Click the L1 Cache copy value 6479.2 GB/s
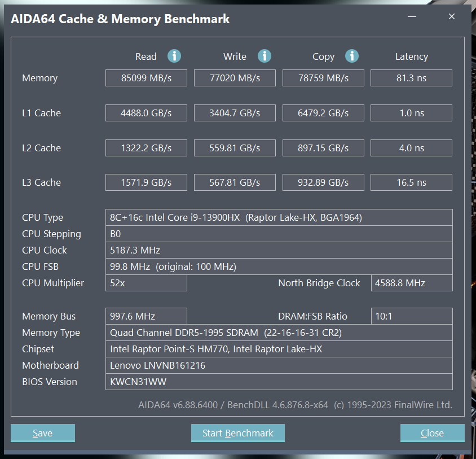The image size is (476, 459). (x=323, y=113)
